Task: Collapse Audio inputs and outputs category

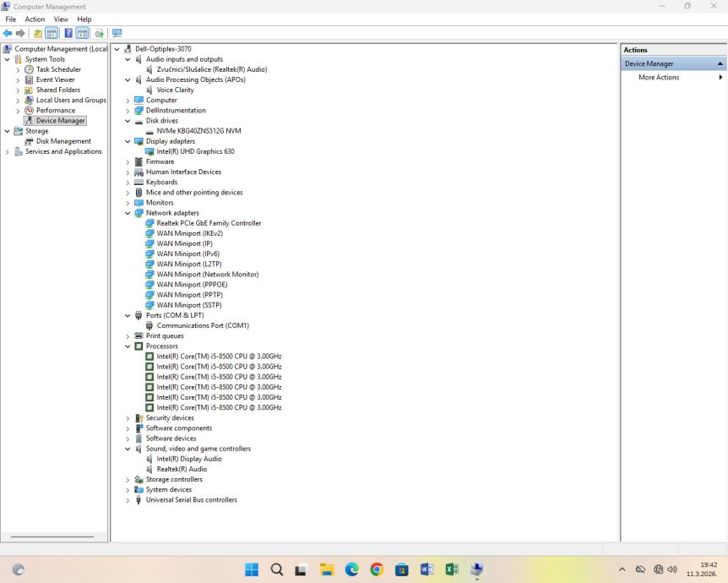Action: point(128,59)
